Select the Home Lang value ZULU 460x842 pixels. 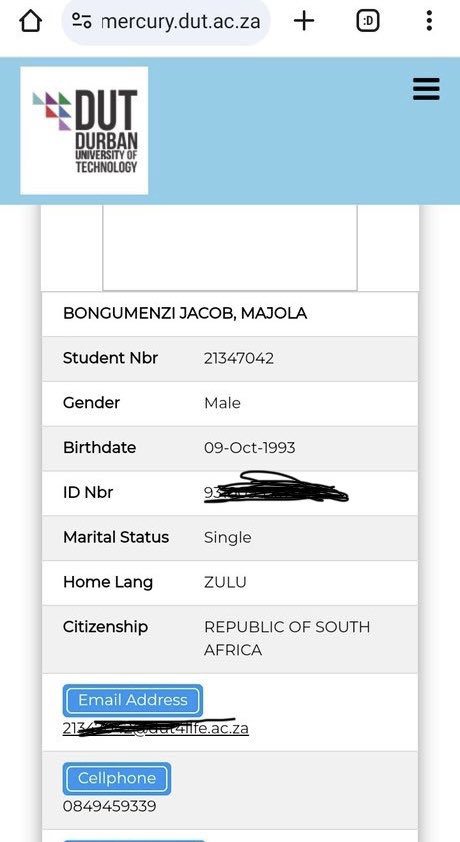225,582
